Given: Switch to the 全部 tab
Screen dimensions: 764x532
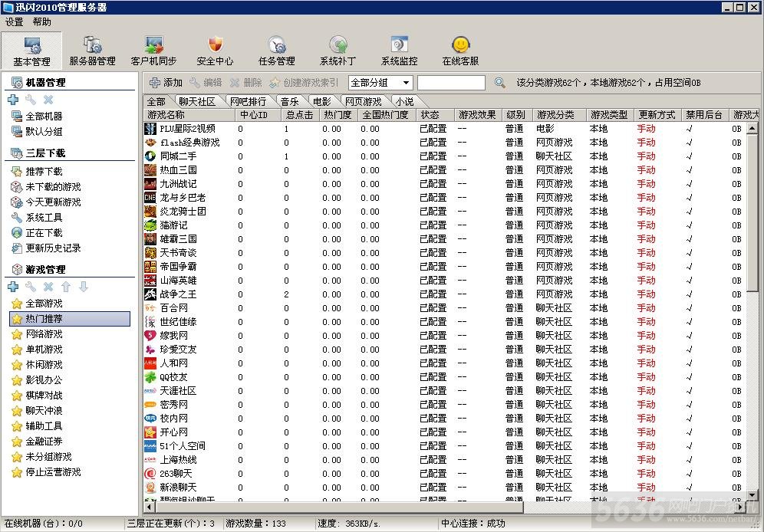Looking at the screenshot, I should point(156,101).
